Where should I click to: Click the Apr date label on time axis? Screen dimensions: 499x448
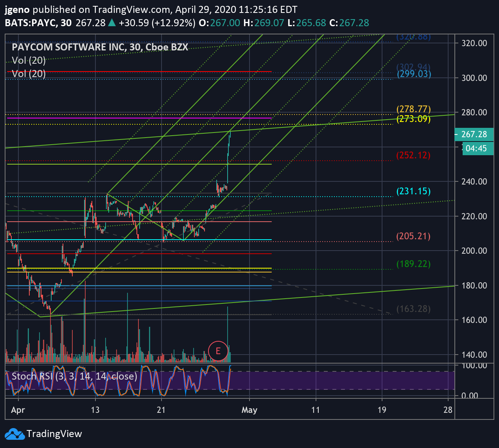point(18,410)
